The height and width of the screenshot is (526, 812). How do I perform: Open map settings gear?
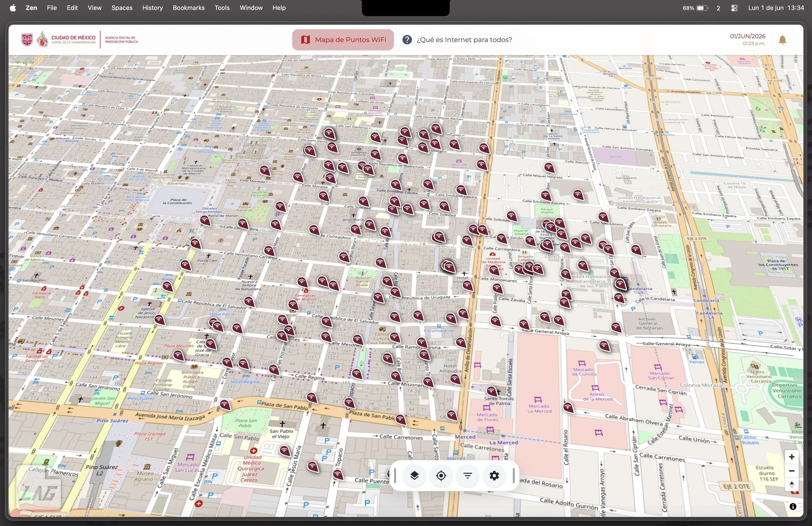click(x=494, y=476)
